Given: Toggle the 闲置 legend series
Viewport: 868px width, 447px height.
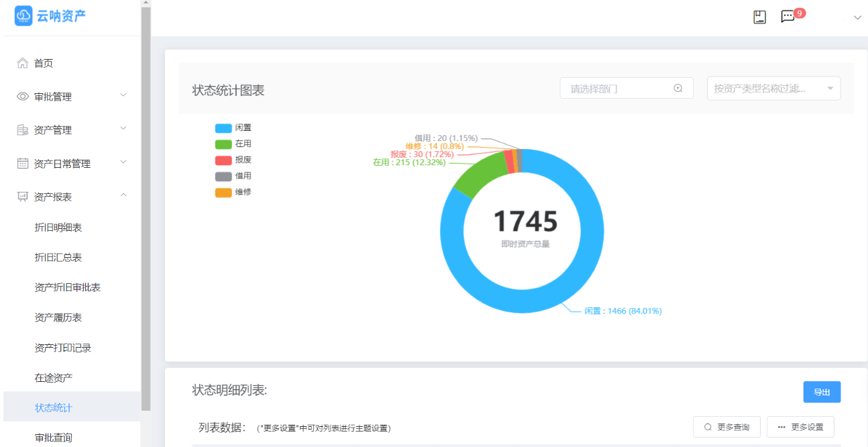Looking at the screenshot, I should (x=233, y=128).
